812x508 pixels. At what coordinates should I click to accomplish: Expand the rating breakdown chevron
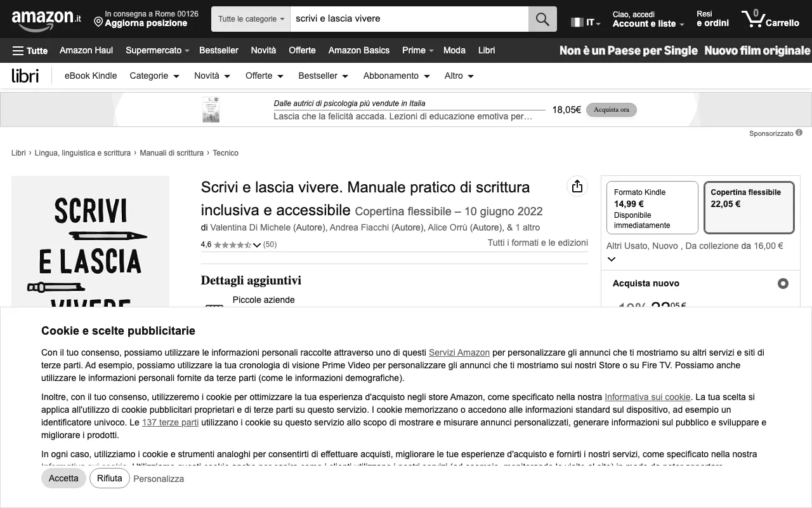point(257,245)
